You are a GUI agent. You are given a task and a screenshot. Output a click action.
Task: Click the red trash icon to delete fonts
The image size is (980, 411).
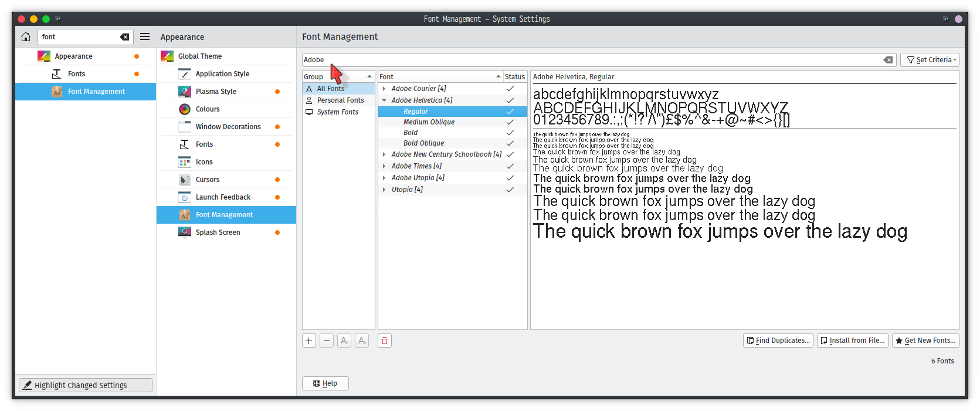coord(385,341)
